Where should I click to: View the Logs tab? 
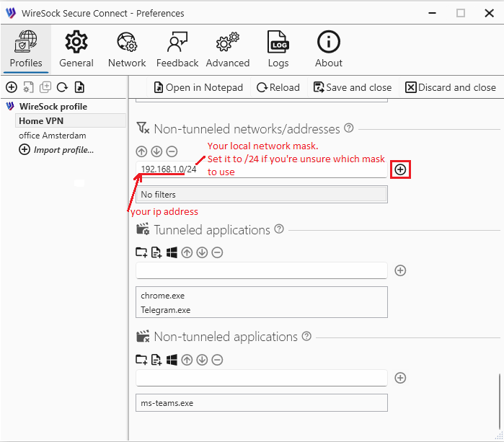pos(278,49)
